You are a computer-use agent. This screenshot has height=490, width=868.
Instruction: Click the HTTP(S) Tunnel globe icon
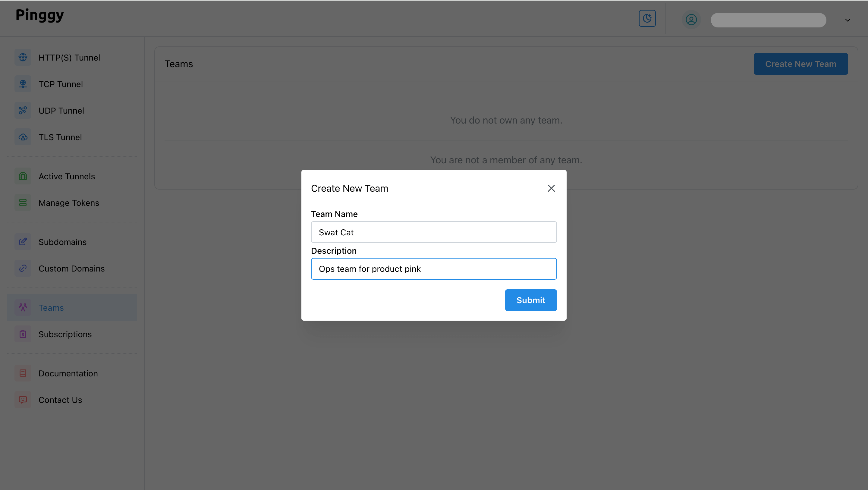[x=23, y=57]
